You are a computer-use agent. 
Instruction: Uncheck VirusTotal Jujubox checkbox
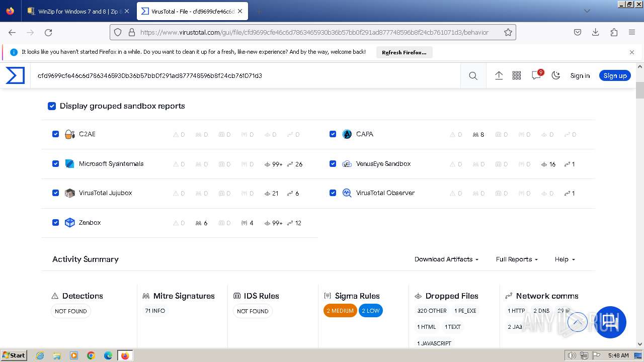tap(55, 193)
